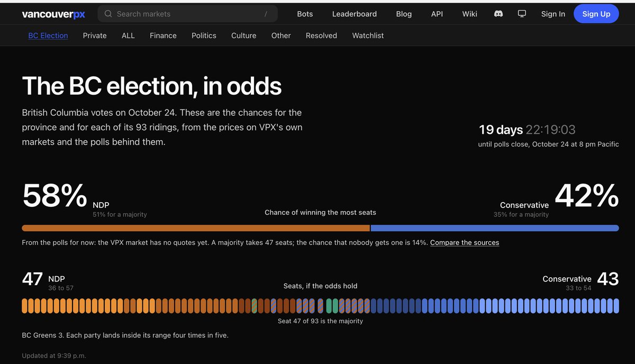Follow the Compare the sources link

(465, 242)
